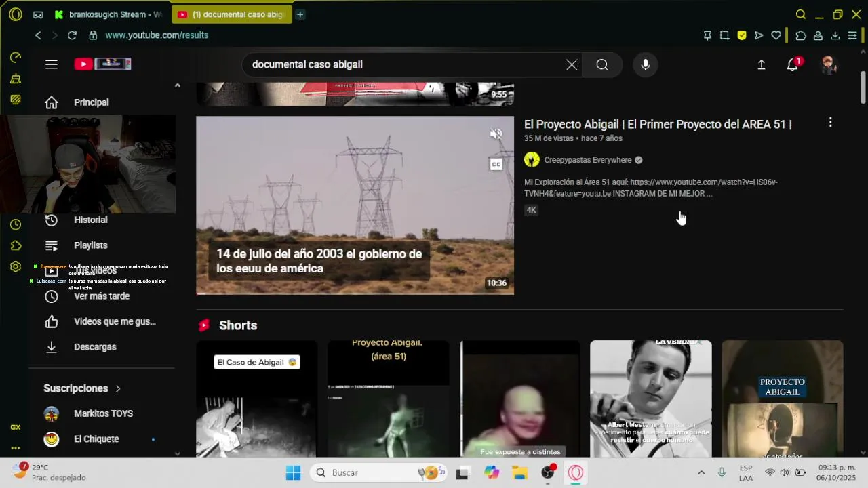Open the 'Fue expuesta a distintas' short
Viewport: 868px width, 488px height.
coord(520,399)
